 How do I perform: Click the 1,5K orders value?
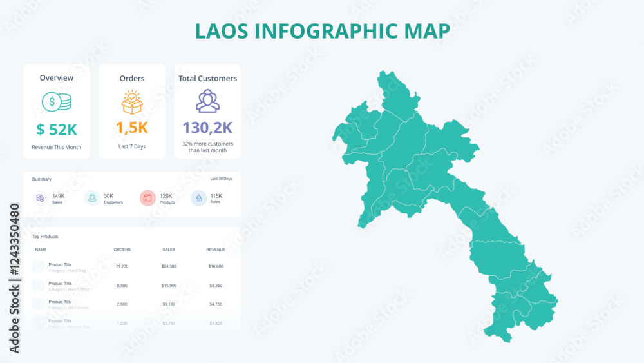(132, 128)
